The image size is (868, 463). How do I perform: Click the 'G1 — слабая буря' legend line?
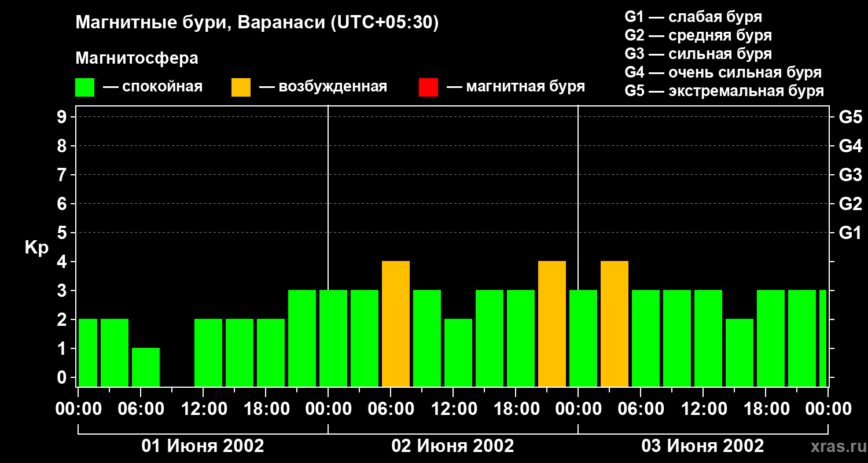(693, 17)
